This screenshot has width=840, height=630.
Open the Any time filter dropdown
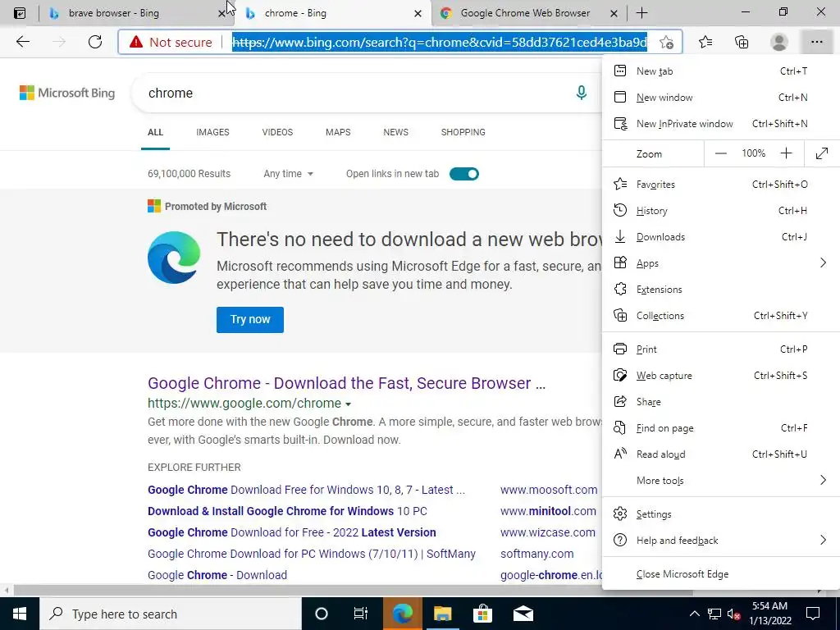click(288, 174)
